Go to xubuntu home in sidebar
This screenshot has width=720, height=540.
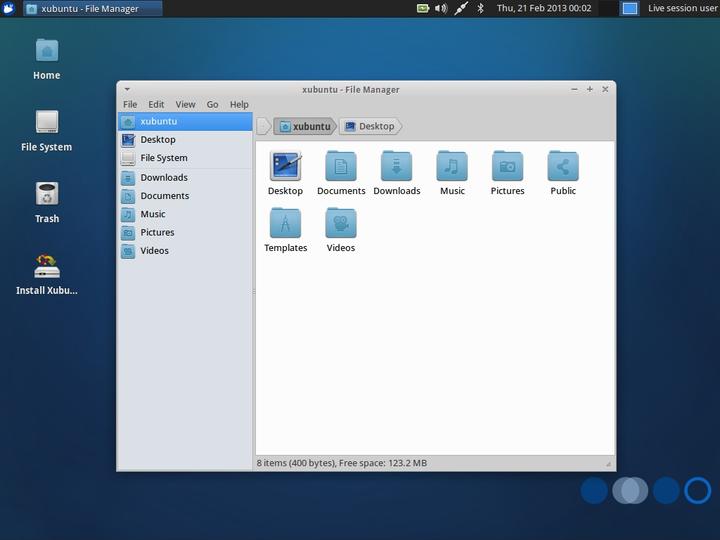[186, 121]
